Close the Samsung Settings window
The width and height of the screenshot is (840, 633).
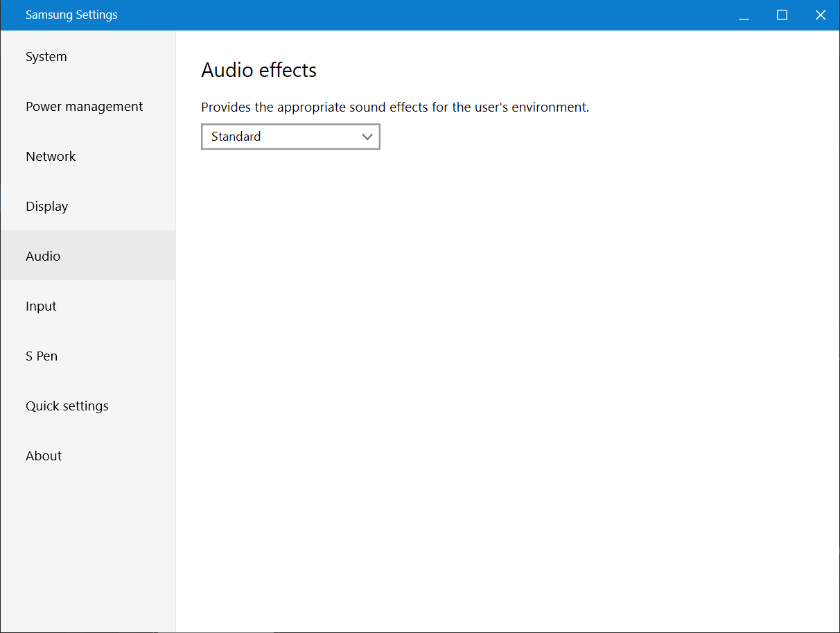(821, 15)
